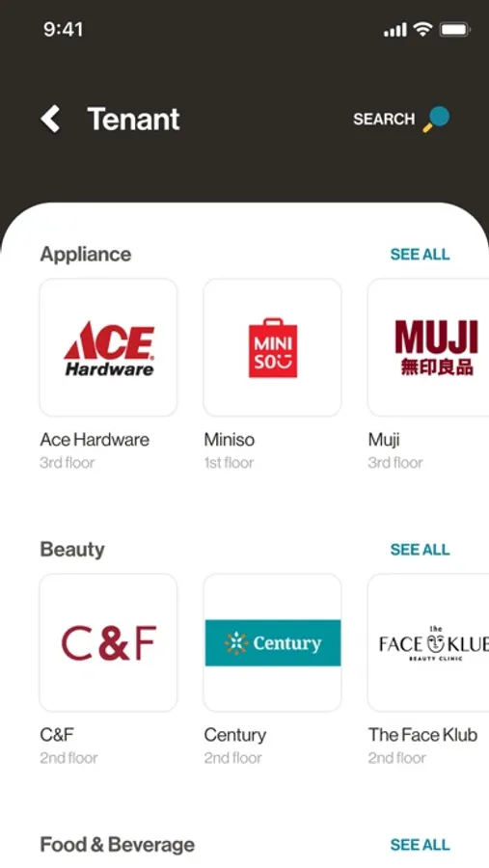Choose the C&F logo tile
The image size is (489, 868).
click(x=109, y=642)
